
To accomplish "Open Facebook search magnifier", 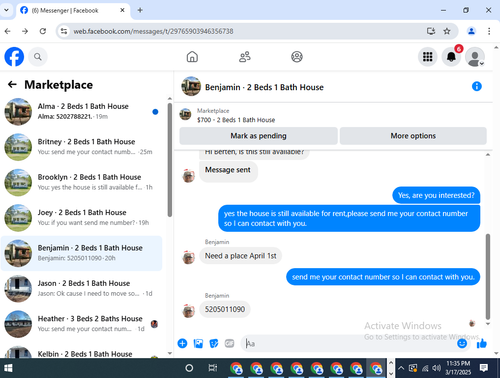I will tap(38, 57).
